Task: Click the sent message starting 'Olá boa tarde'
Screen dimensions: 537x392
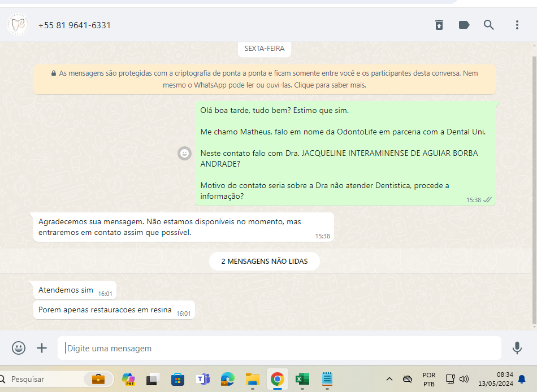Action: click(345, 154)
